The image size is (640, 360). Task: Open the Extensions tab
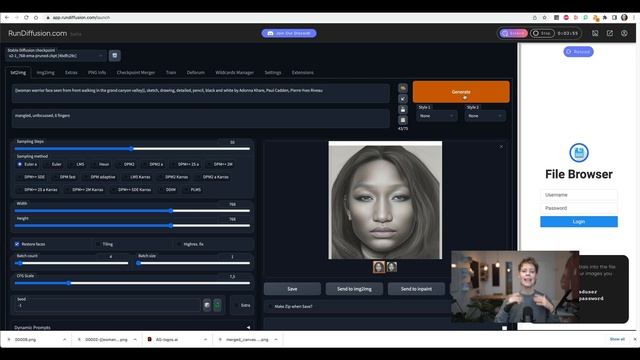tap(302, 72)
